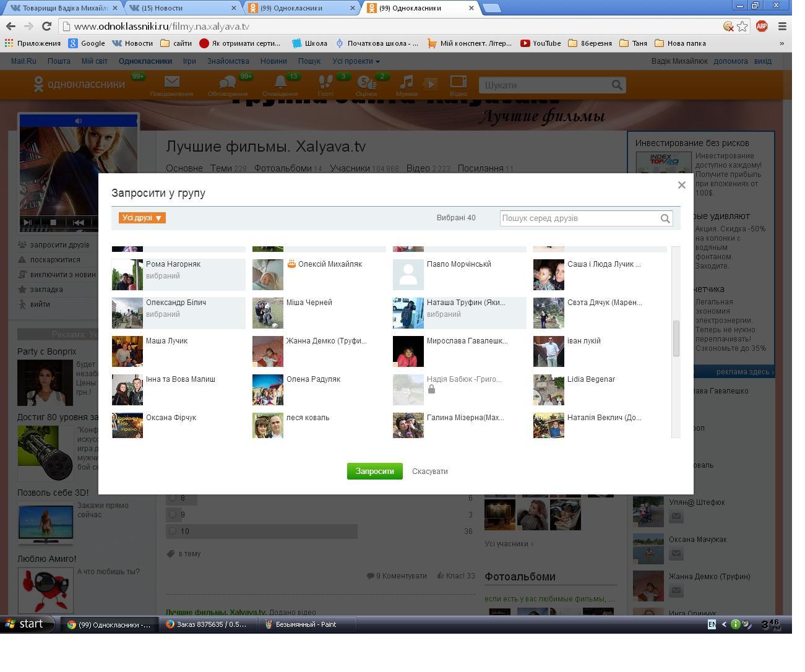Open the YouTube bookmark
The image size is (805, 672).
[541, 43]
